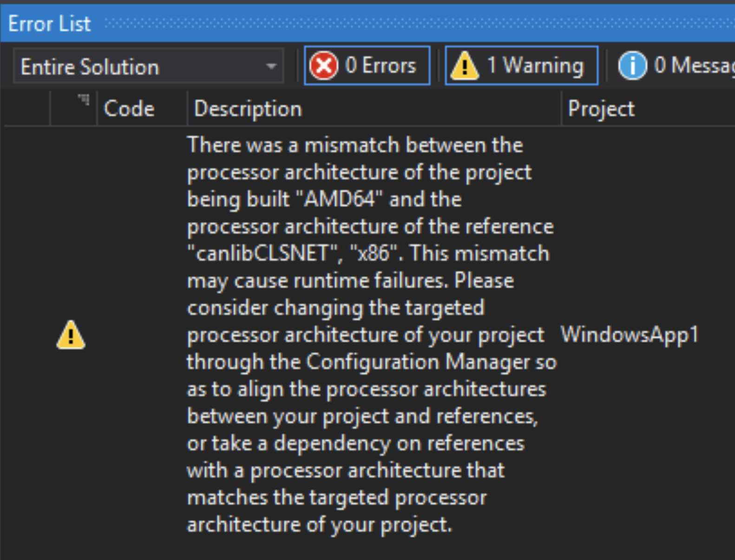735x560 pixels.
Task: Select the yellow warning icon in the row
Action: coord(71,335)
